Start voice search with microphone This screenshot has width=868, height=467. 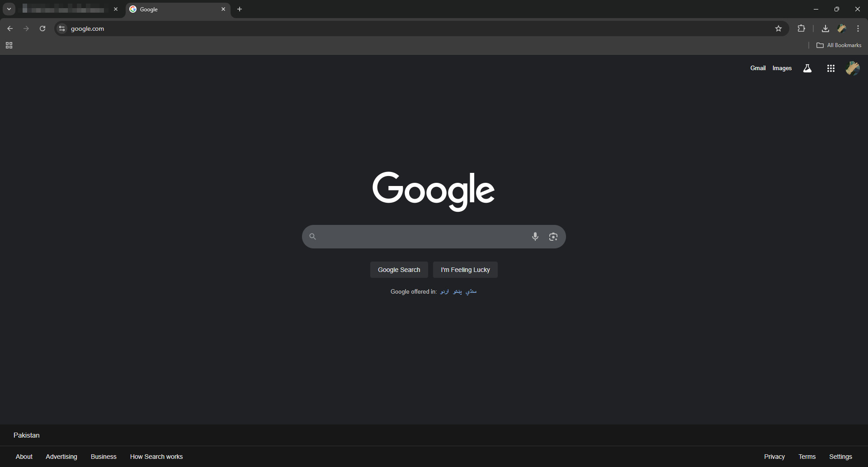coord(535,237)
